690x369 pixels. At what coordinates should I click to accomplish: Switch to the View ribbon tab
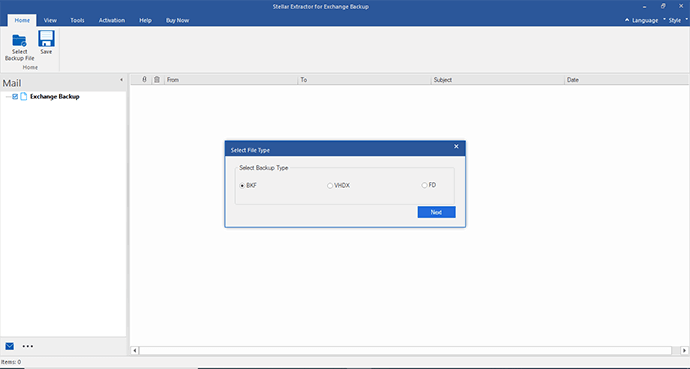(x=50, y=20)
